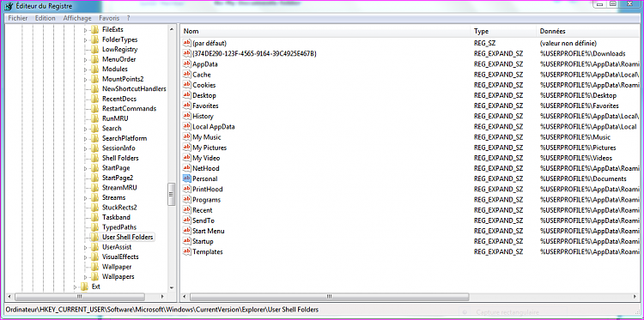The width and height of the screenshot is (644, 320).
Task: Click the tree pane's down scroll arrow
Action: [x=172, y=287]
